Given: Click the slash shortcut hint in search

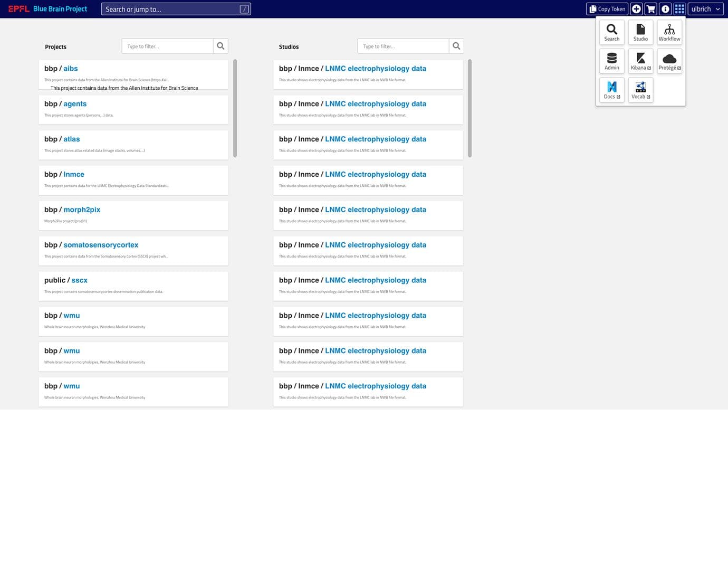Looking at the screenshot, I should point(244,9).
